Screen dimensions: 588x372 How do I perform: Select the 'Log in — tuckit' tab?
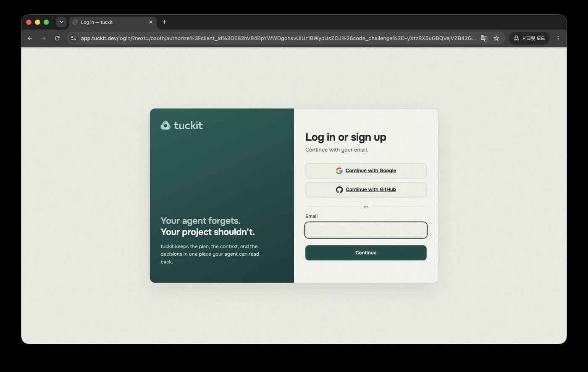coord(113,22)
